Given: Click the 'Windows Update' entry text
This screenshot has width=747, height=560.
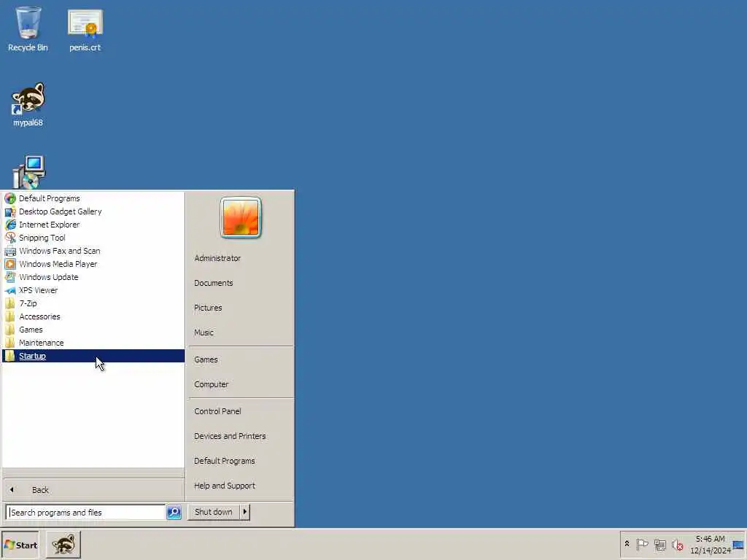Looking at the screenshot, I should pos(49,277).
